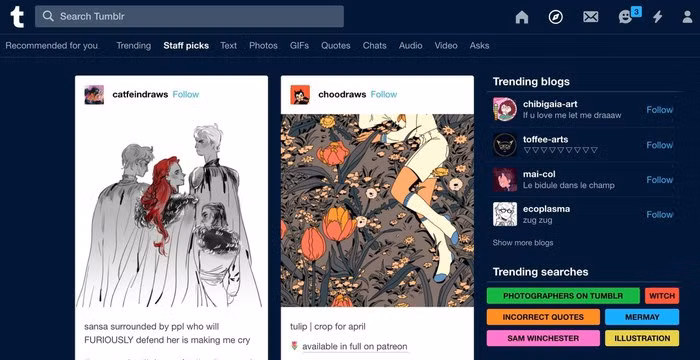Click the Search Tumblr field
This screenshot has width=700, height=360.
coord(189,17)
